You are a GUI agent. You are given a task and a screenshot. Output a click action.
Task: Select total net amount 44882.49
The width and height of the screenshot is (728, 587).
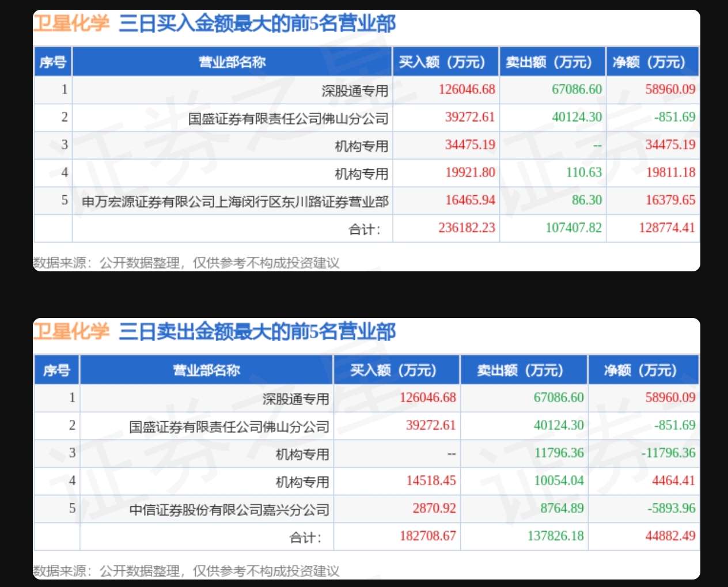670,536
